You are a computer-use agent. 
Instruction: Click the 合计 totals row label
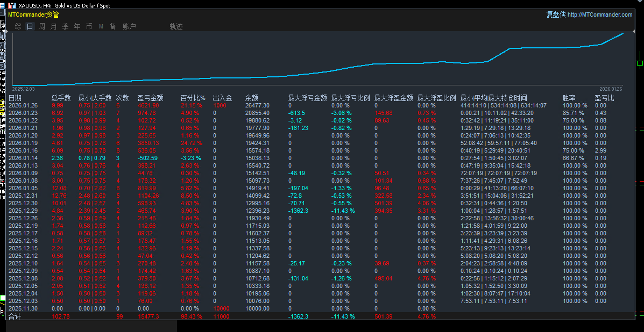(15, 316)
